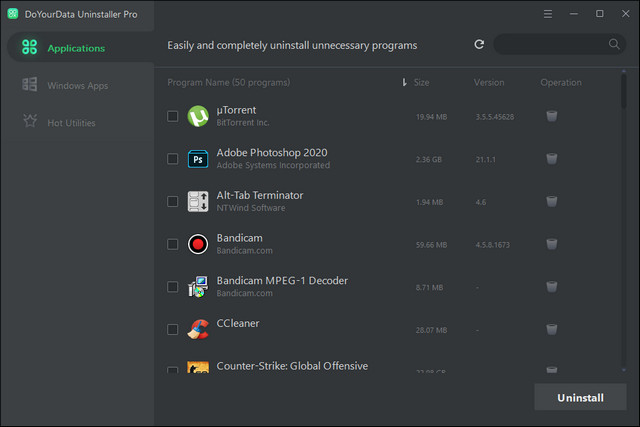640x427 pixels.
Task: Open the hamburger menu in title bar
Action: [x=547, y=14]
